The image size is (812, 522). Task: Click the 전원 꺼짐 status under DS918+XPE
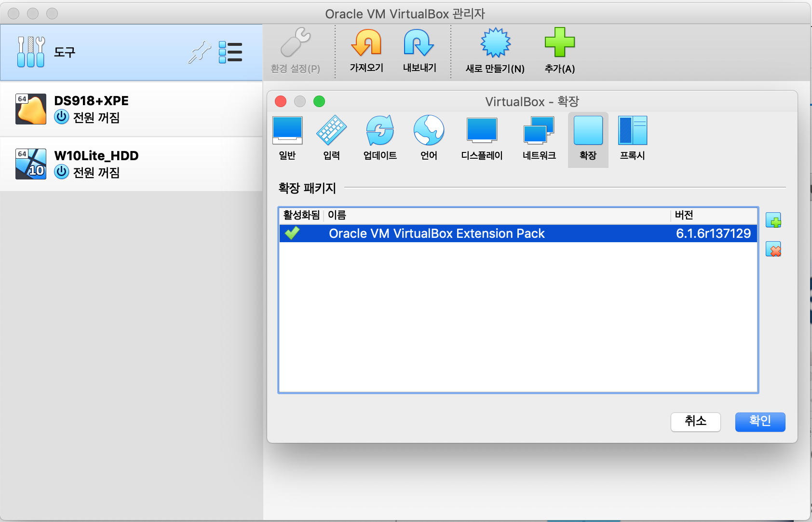[x=96, y=117]
